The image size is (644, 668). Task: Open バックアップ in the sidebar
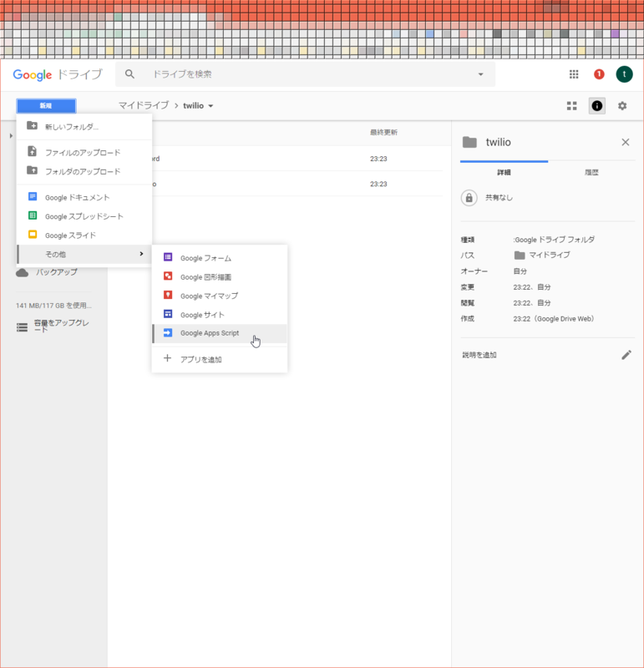pos(56,272)
